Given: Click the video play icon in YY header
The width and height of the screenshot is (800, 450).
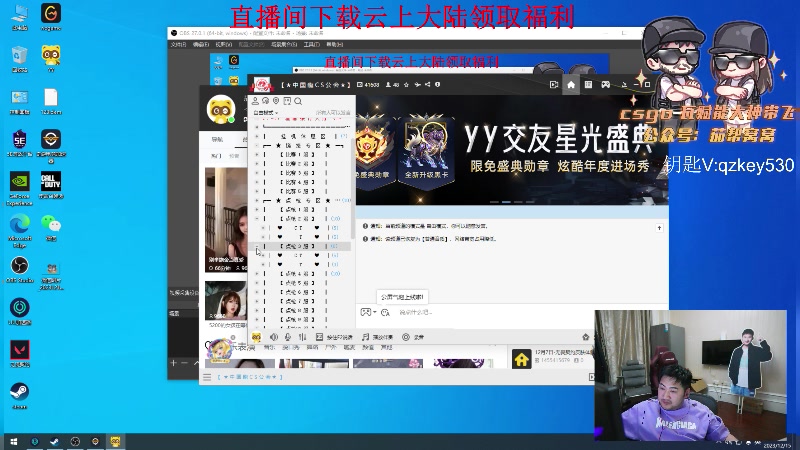Looking at the screenshot, I should point(554,85).
